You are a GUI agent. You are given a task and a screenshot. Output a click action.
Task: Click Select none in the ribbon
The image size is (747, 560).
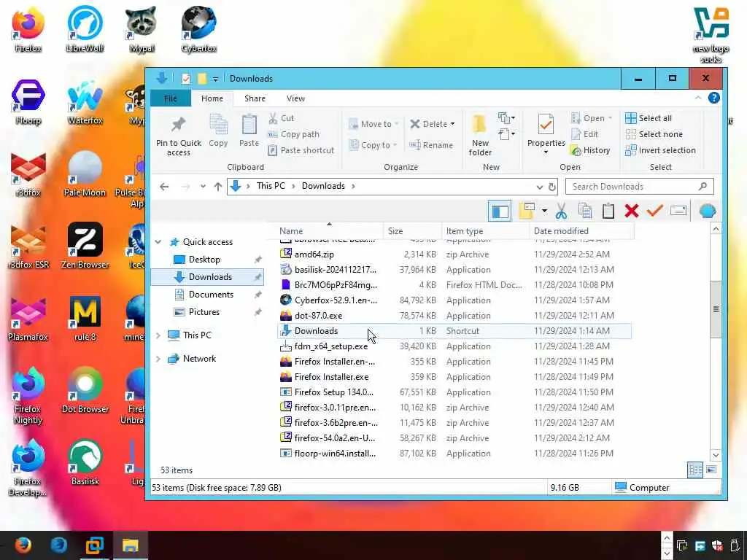coord(654,134)
